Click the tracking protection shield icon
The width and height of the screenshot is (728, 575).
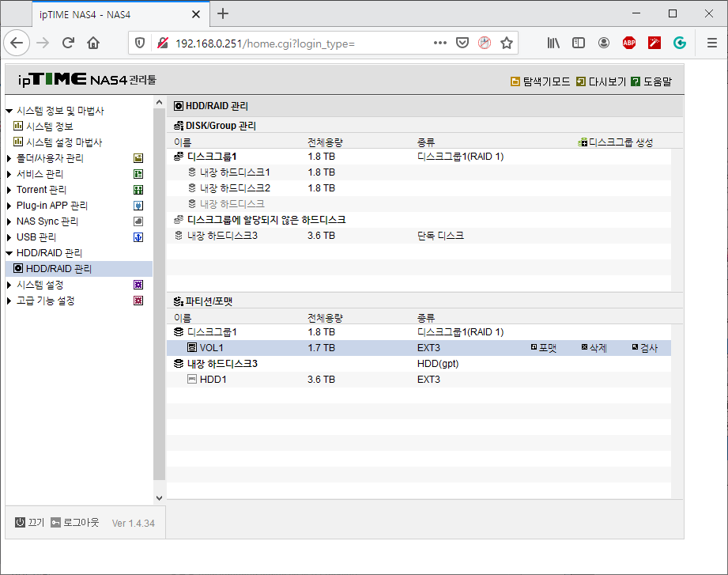coord(139,44)
